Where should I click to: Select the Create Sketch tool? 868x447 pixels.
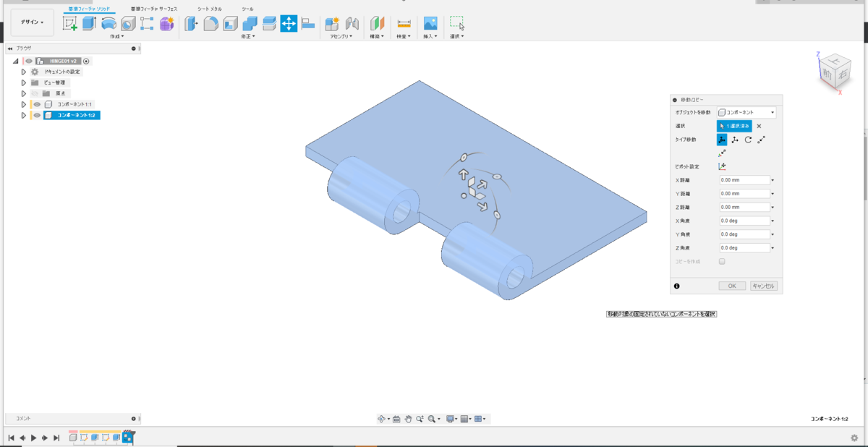tap(70, 24)
